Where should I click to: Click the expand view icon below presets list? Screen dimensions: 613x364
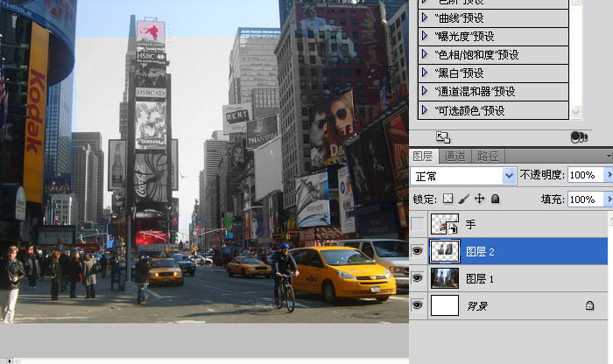coord(443,137)
